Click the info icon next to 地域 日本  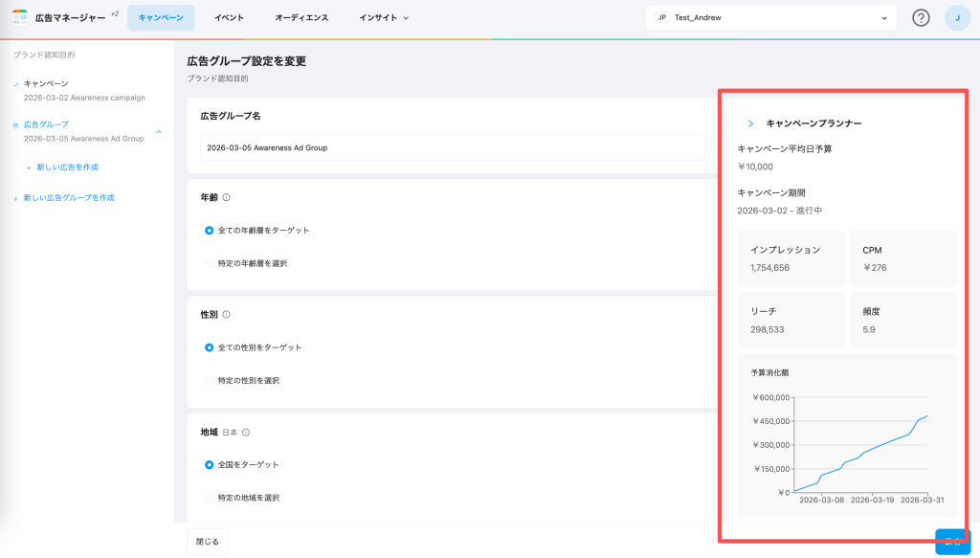click(x=246, y=432)
